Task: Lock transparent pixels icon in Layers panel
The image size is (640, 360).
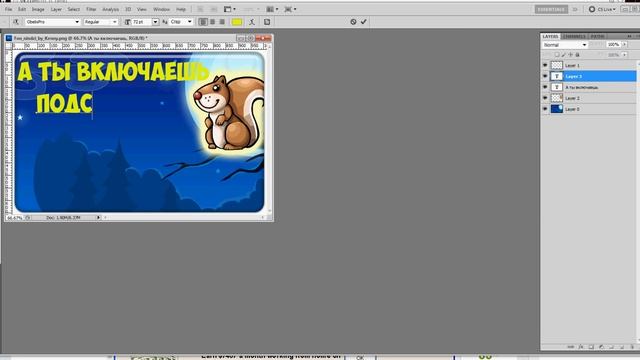Action: 557,55
